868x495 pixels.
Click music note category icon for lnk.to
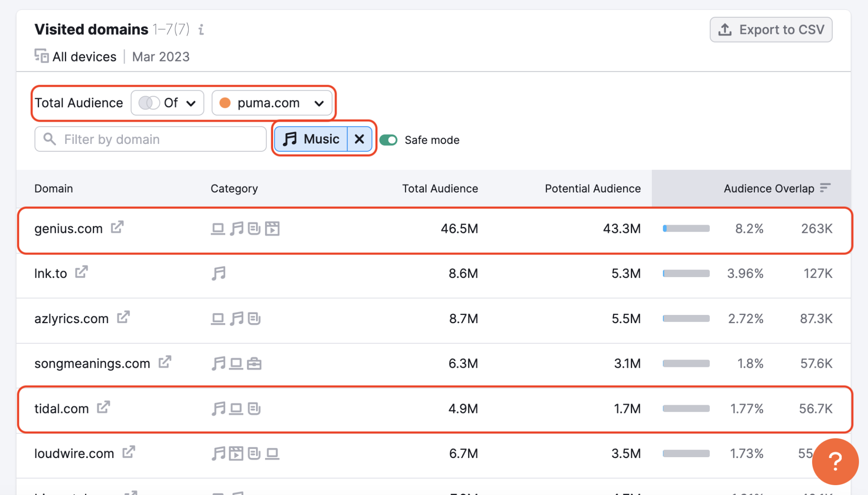point(218,273)
